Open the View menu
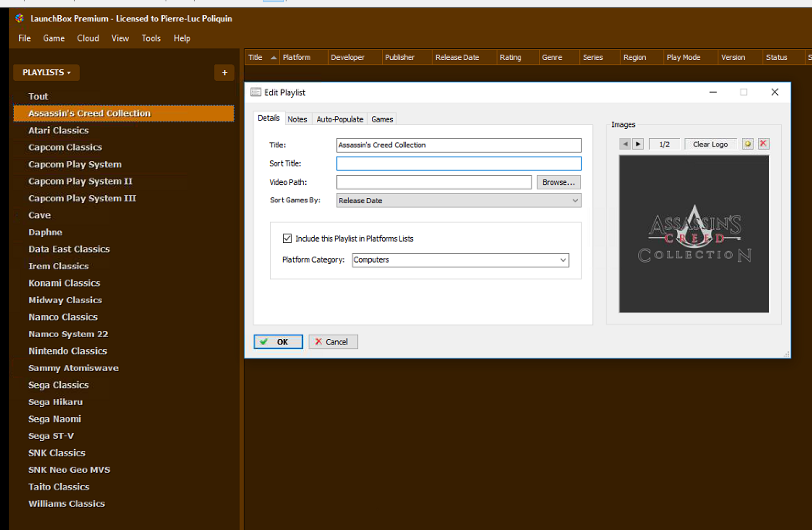Screen dimensions: 812x530 click(x=120, y=39)
